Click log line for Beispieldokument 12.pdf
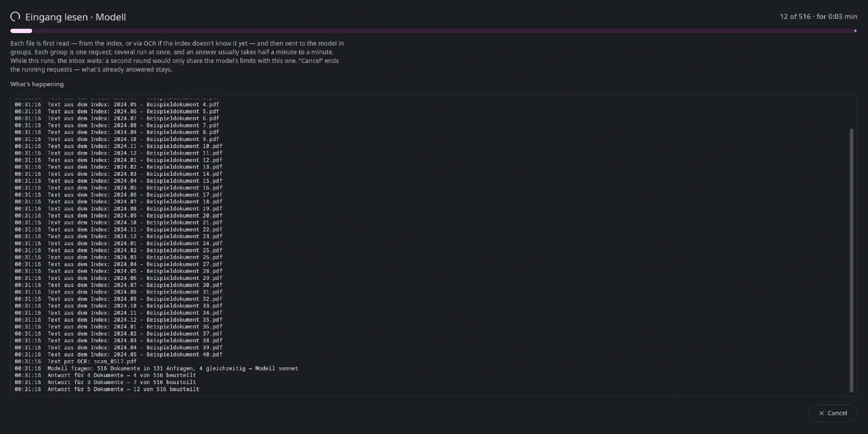This screenshot has width=868, height=434. pyautogui.click(x=118, y=160)
